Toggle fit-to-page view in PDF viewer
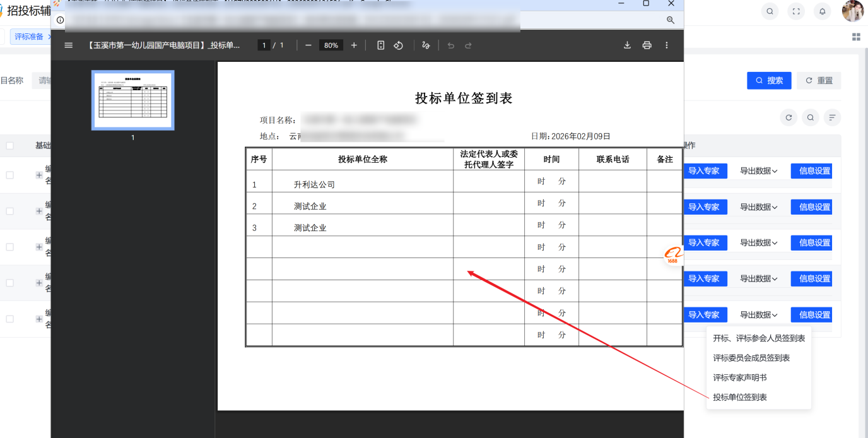 [x=379, y=45]
